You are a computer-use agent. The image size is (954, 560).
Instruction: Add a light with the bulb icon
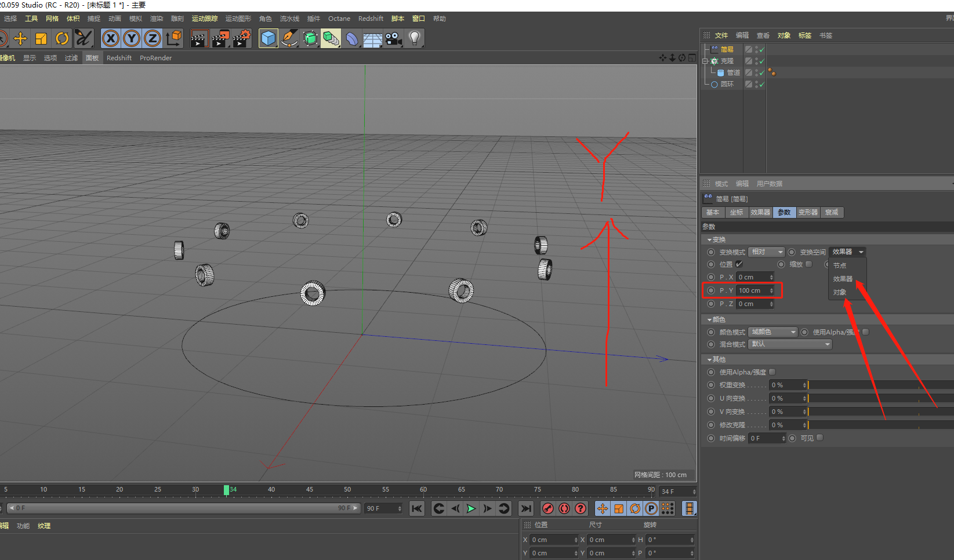coord(415,39)
